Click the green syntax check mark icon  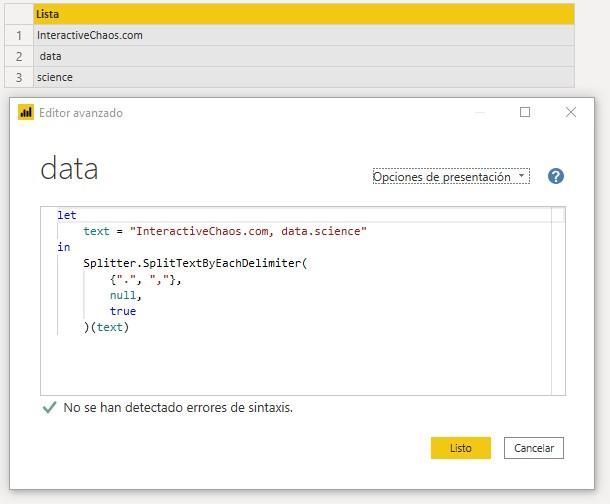click(x=49, y=408)
